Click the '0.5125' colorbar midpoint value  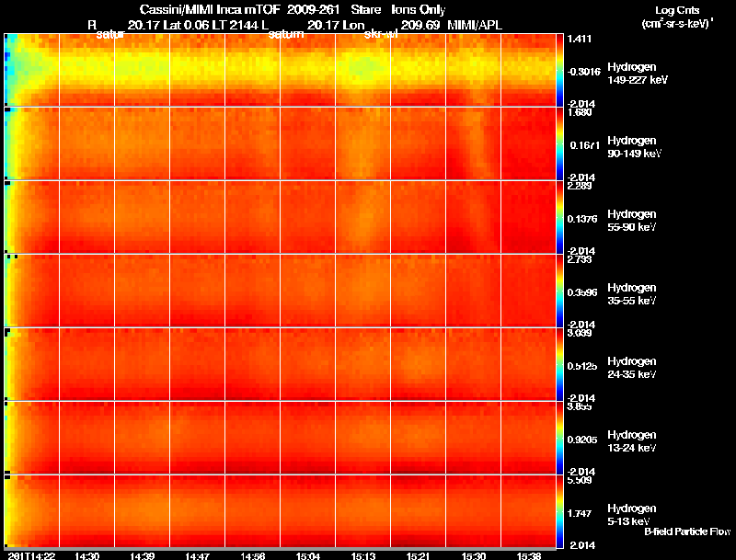pos(582,366)
